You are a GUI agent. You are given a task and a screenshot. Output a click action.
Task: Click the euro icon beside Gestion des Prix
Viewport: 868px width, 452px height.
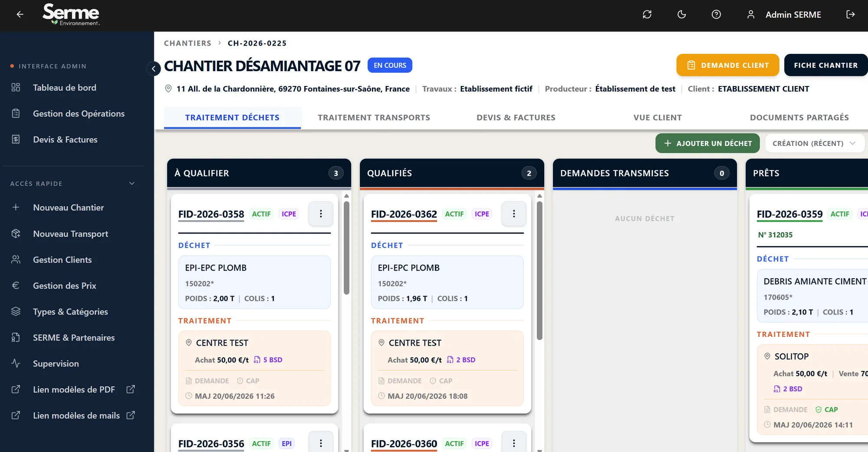pyautogui.click(x=16, y=286)
